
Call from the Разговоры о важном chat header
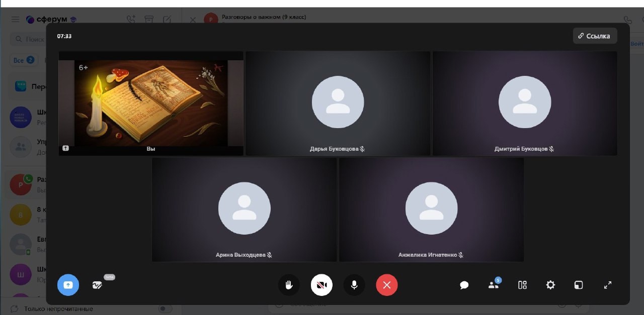(627, 20)
